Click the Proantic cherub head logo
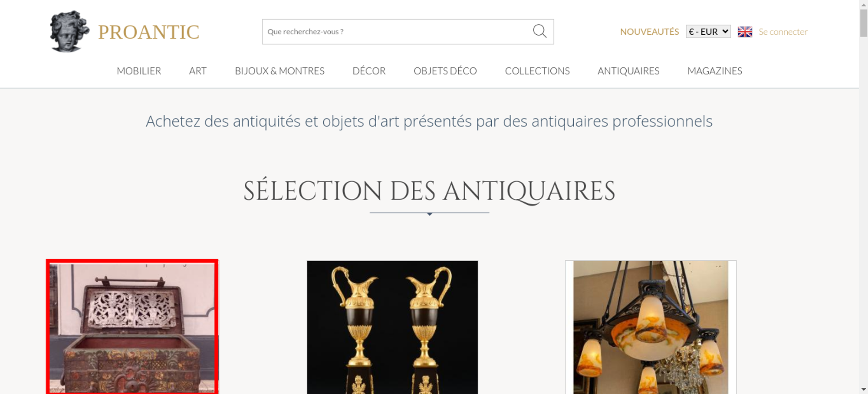The height and width of the screenshot is (394, 868). click(69, 32)
